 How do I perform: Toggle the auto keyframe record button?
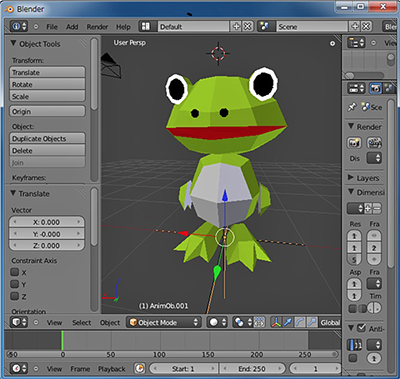point(140,368)
